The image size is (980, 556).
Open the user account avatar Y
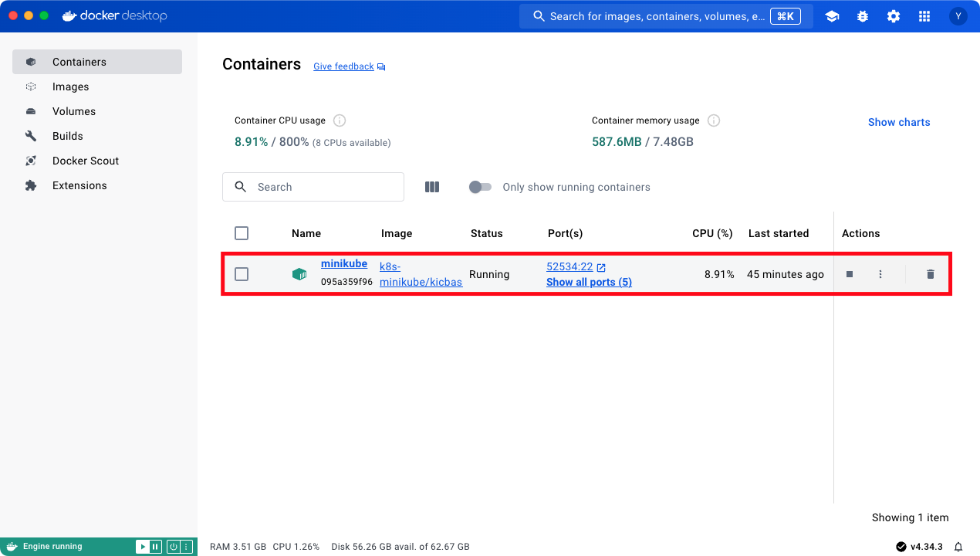click(958, 16)
